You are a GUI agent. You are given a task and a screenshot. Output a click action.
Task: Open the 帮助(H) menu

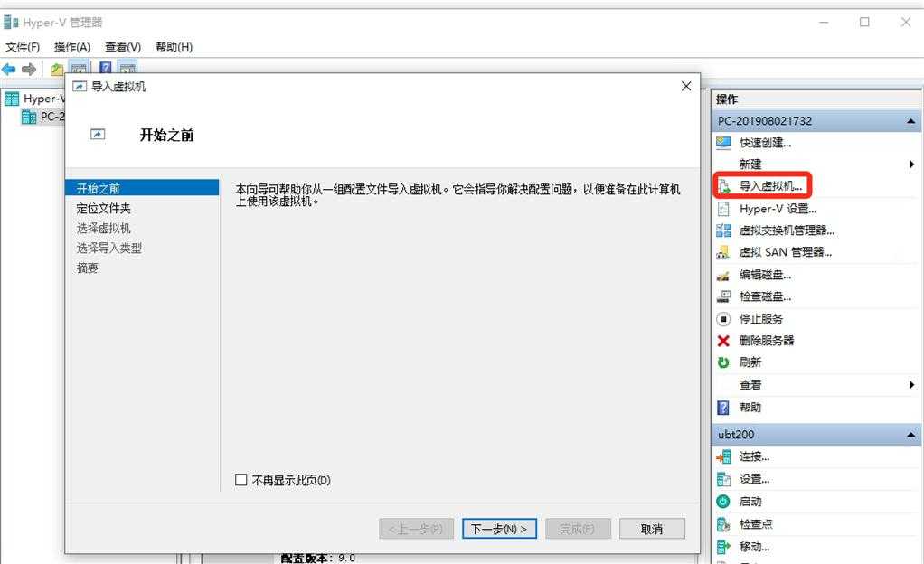click(x=174, y=47)
